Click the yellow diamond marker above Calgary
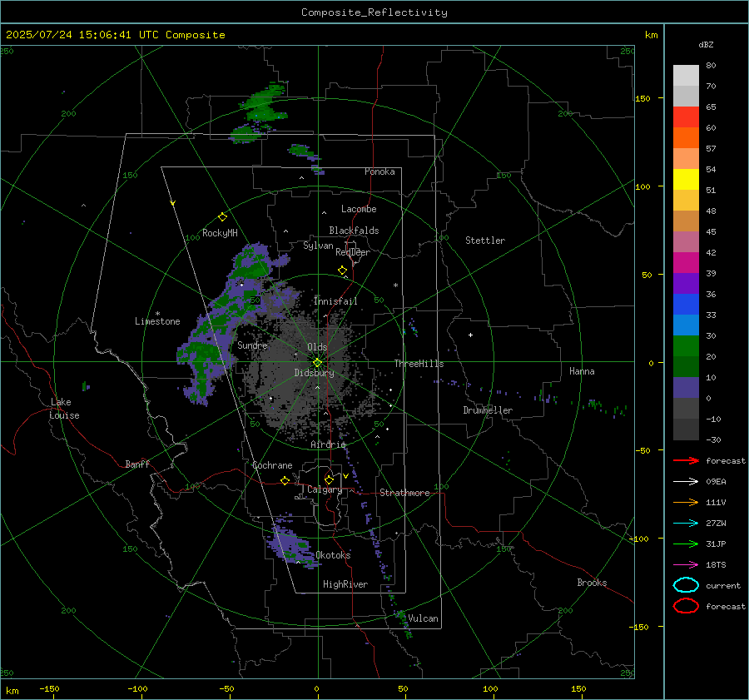749x700 pixels. 329,479
